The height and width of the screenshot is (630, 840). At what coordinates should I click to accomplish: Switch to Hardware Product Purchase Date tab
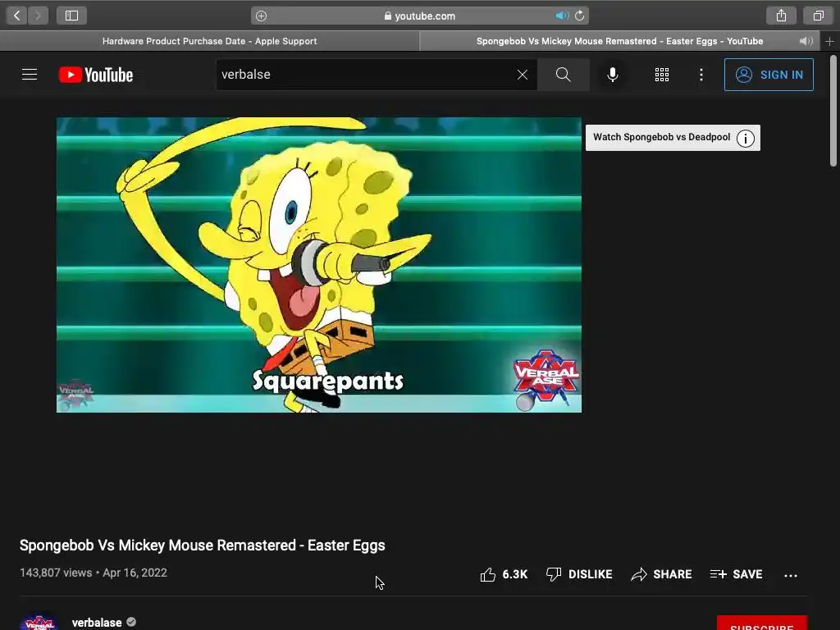coord(209,41)
